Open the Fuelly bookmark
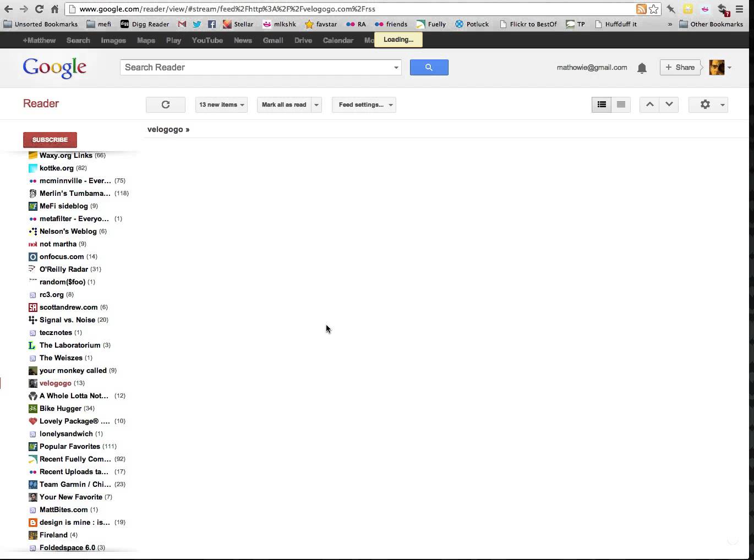 point(431,24)
